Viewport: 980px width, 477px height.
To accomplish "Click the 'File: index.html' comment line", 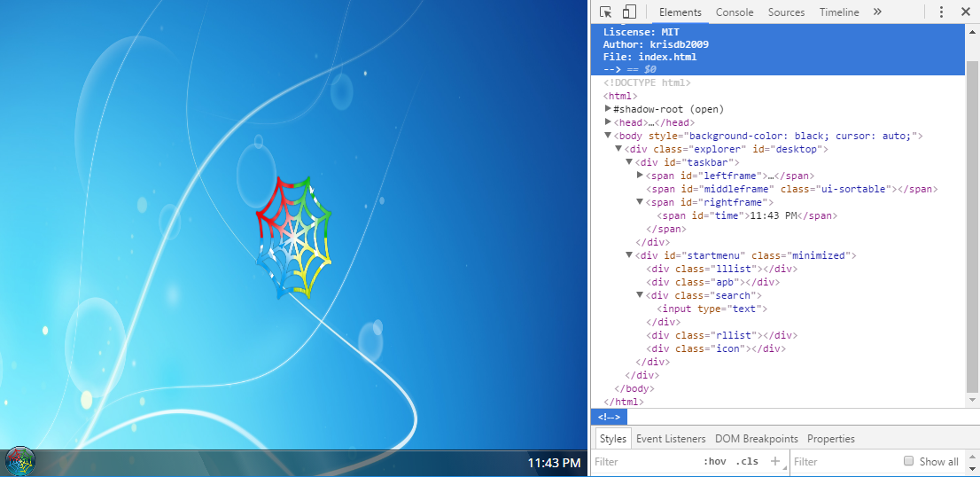I will click(x=650, y=57).
